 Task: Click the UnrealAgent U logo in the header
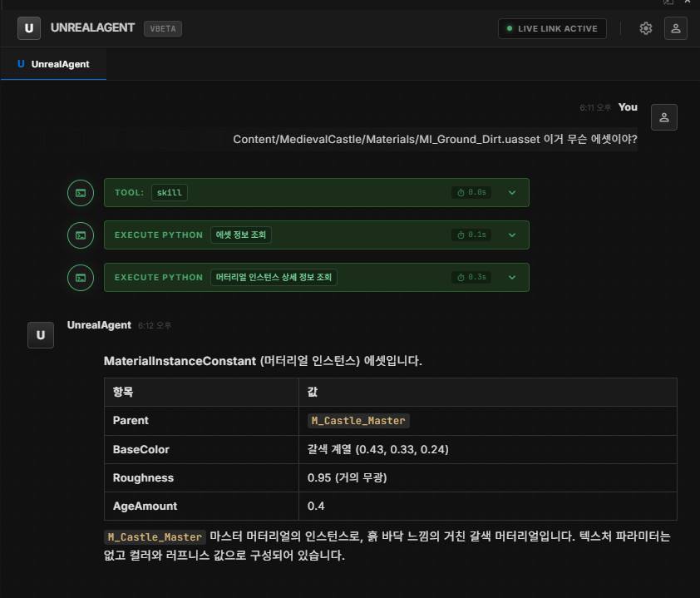(29, 27)
